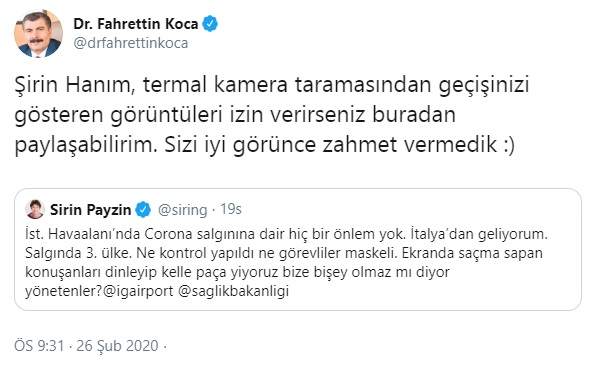This screenshot has height=366, width=594.
Task: Click the Dr. Fahrettin Koca display name
Action: coord(136,24)
